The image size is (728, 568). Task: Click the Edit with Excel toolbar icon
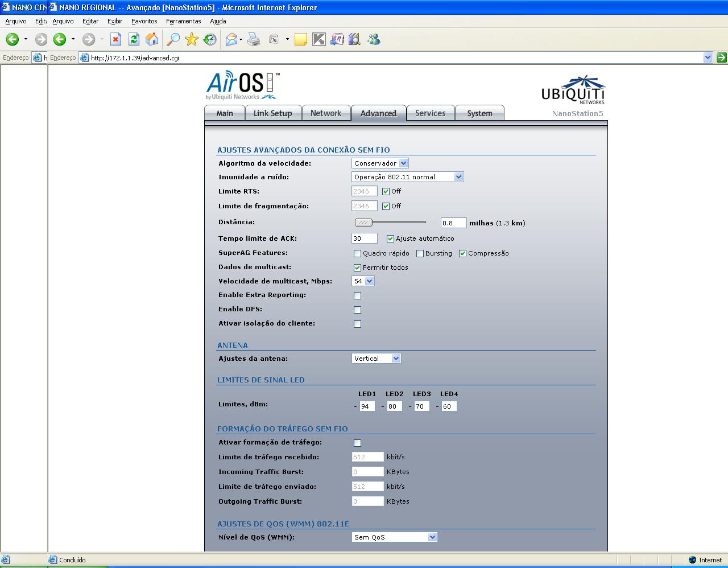point(274,39)
